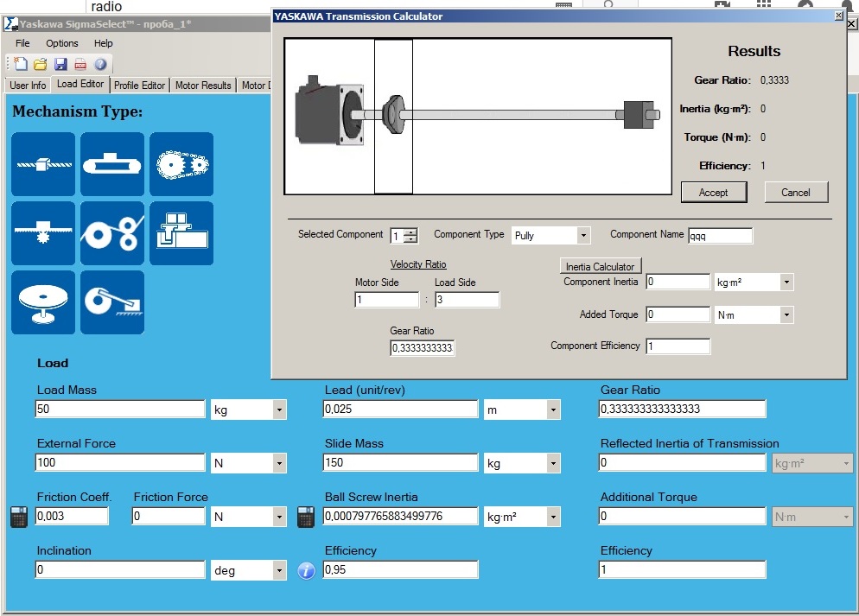This screenshot has width=859, height=616.
Task: Click the Additional Torque input field
Action: [x=683, y=517]
